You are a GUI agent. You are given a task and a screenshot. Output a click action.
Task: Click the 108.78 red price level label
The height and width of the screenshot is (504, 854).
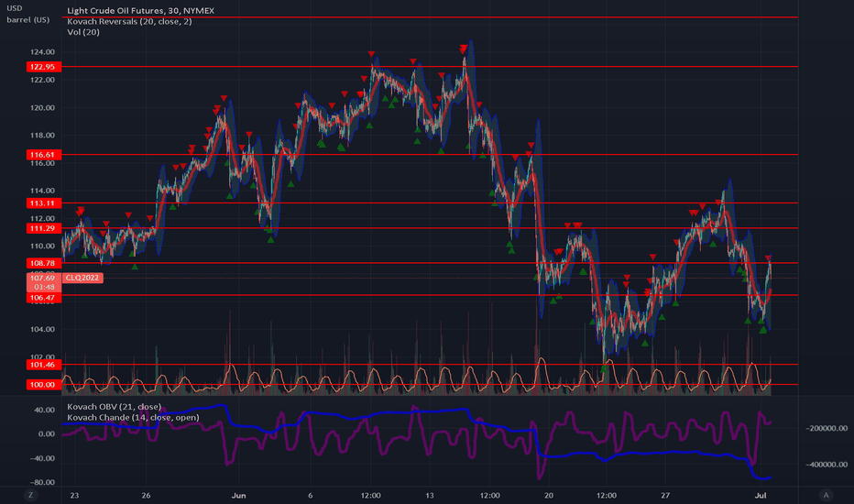point(43,263)
